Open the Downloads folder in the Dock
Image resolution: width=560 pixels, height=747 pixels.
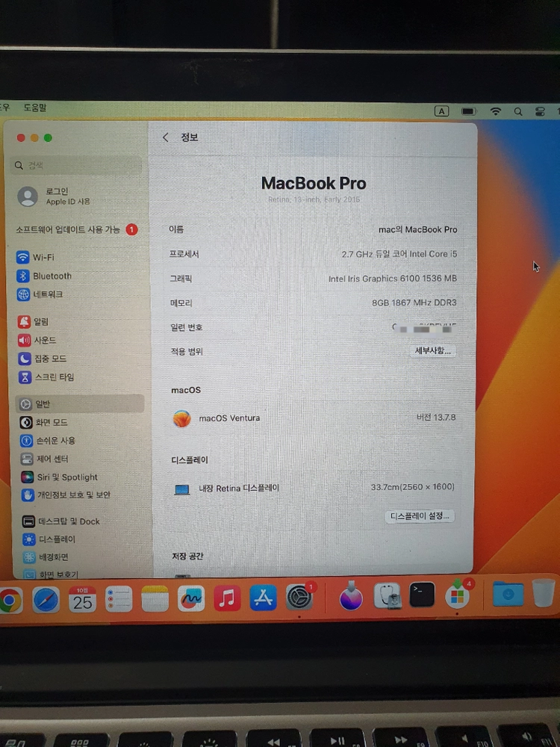coord(508,594)
